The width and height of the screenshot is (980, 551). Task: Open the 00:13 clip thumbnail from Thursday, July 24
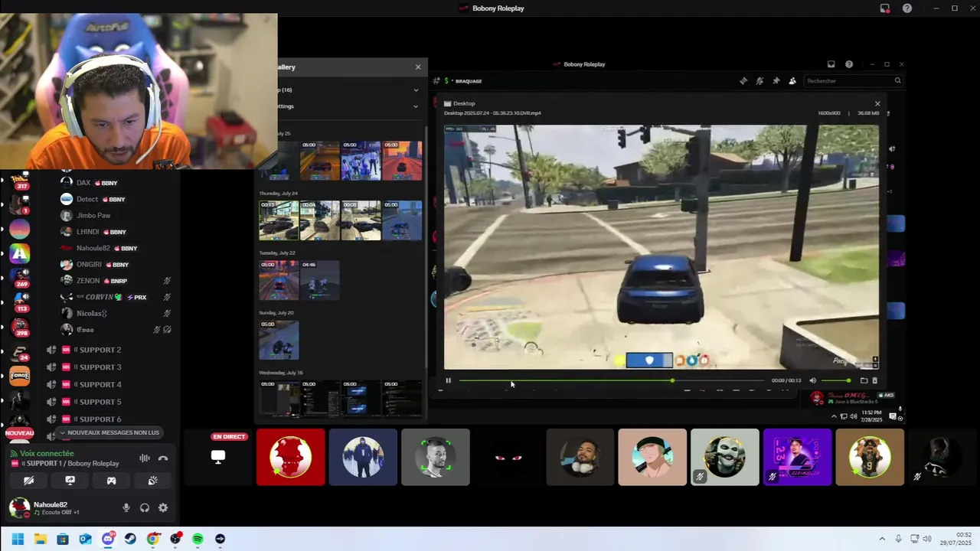click(x=279, y=220)
